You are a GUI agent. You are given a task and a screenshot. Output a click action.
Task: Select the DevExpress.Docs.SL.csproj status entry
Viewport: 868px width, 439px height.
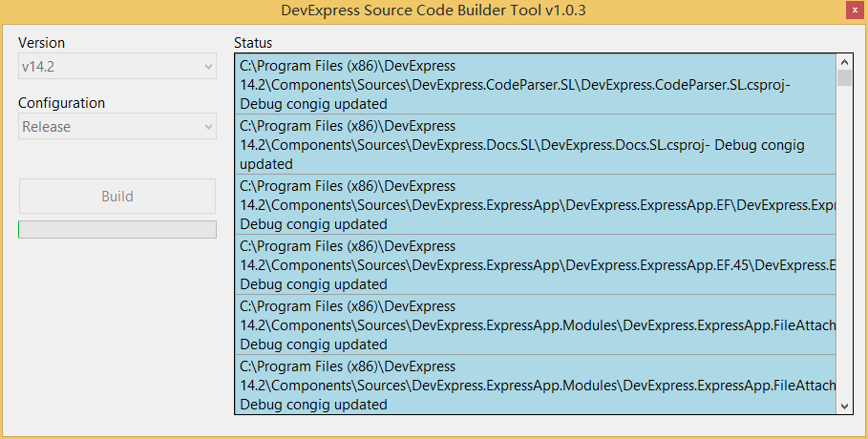pyautogui.click(x=536, y=144)
